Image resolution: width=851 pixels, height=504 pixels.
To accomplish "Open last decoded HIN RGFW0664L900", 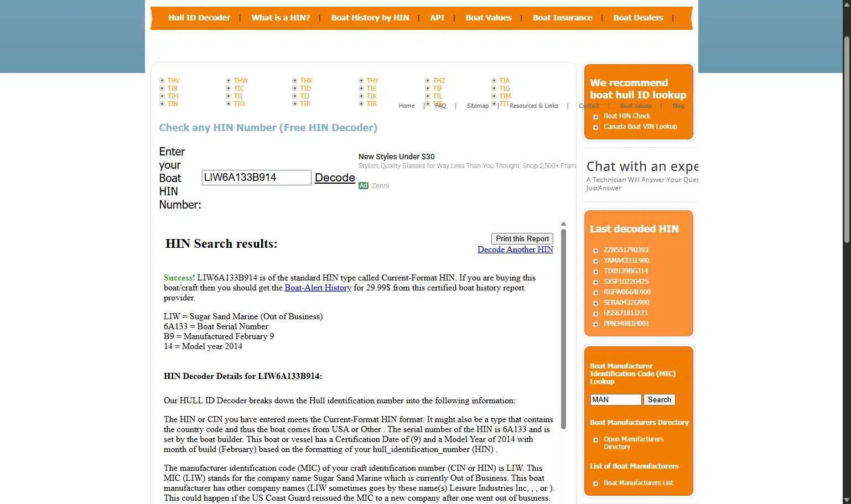I will [627, 292].
